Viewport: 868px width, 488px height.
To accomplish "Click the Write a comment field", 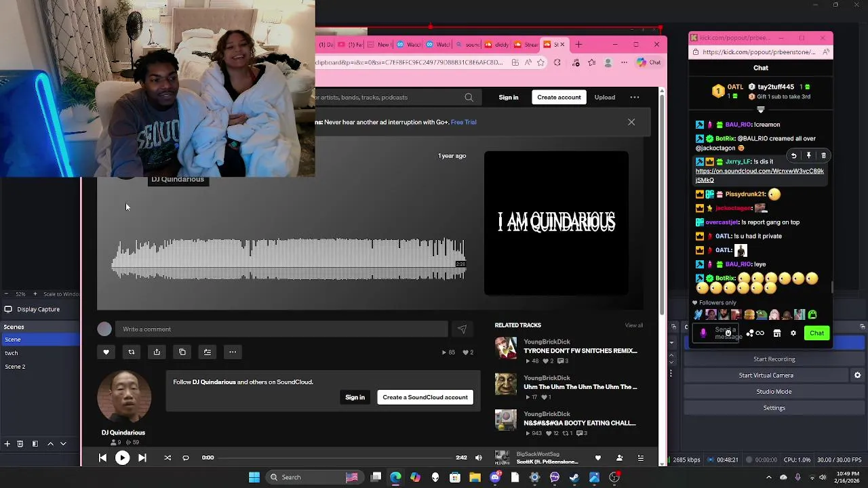I will pyautogui.click(x=281, y=329).
